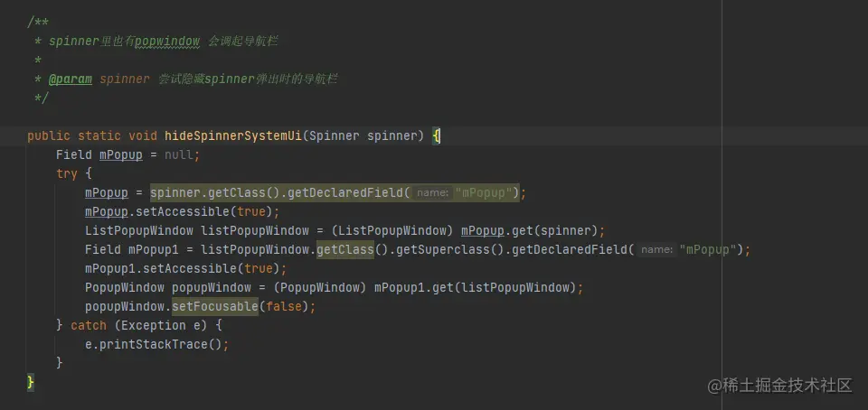Click the opening brace after the method signature

pyautogui.click(x=436, y=136)
